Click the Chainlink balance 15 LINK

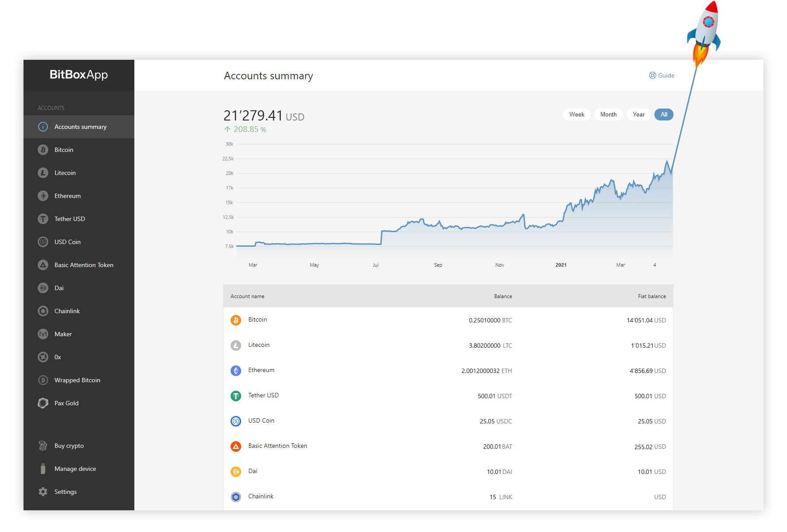click(x=501, y=497)
